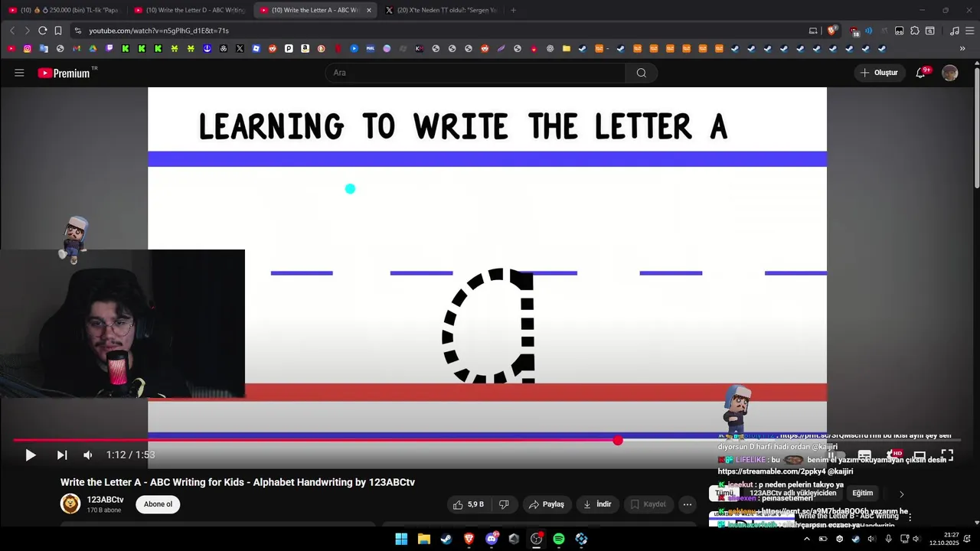Open the Oluştur create button
Screen dimensions: 980x551
pos(879,73)
